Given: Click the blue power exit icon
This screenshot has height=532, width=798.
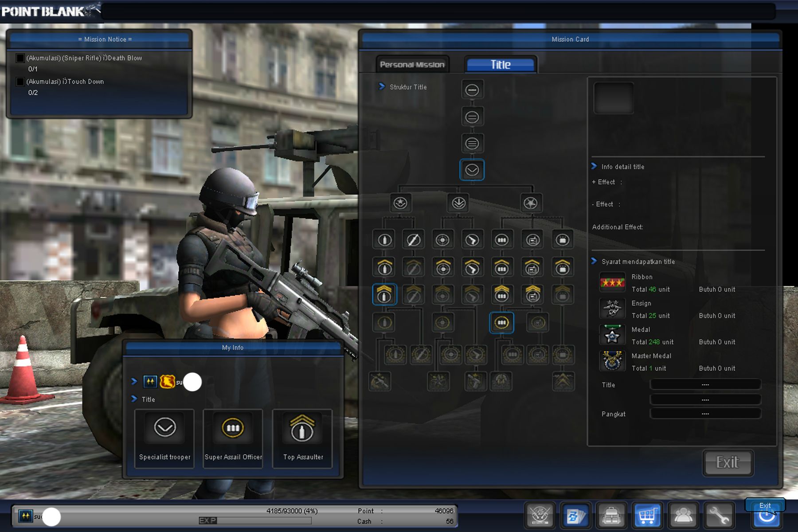Looking at the screenshot, I should tap(767, 517).
